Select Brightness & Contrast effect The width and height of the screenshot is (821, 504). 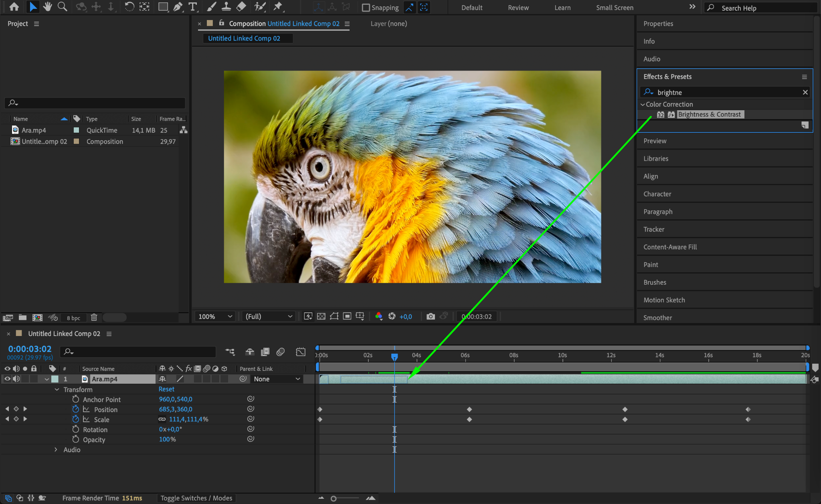click(x=709, y=115)
